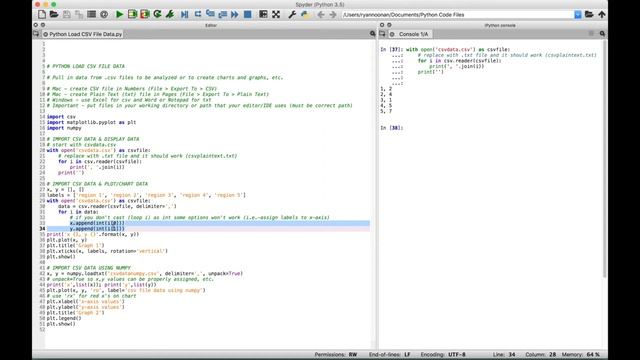The image size is (640, 360).
Task: Click the Save file toolbar icon
Action: (x=67, y=14)
